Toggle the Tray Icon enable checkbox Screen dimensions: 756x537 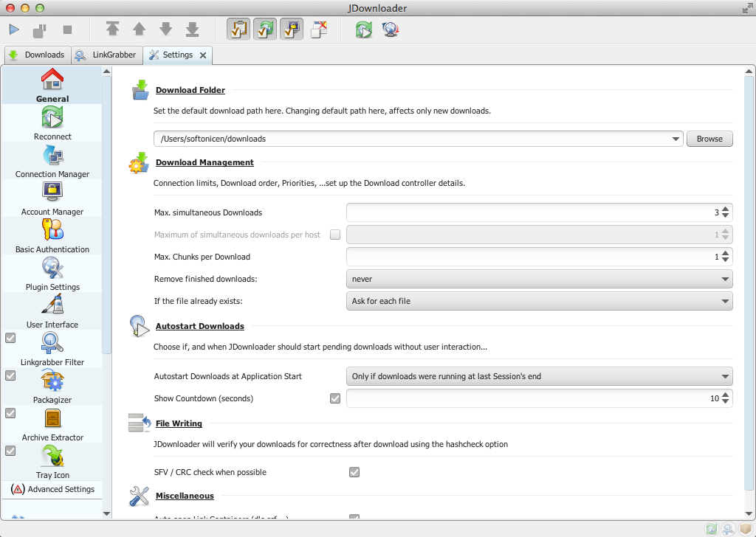tap(10, 451)
